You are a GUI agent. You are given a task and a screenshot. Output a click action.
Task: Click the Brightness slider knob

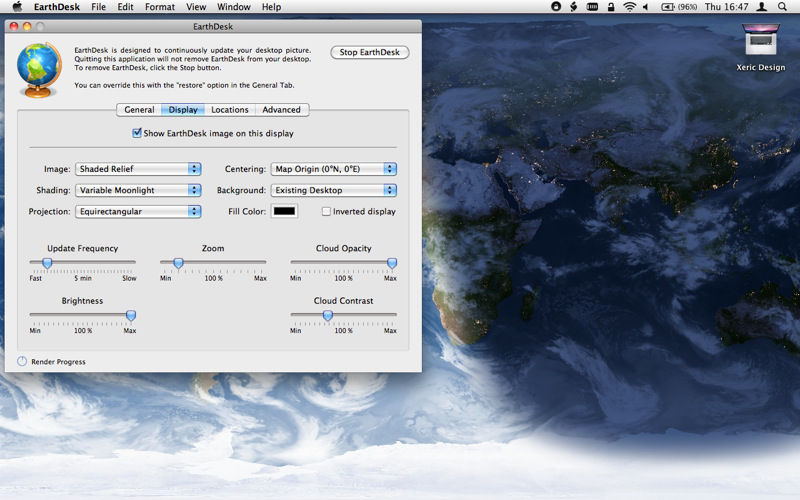click(x=131, y=316)
